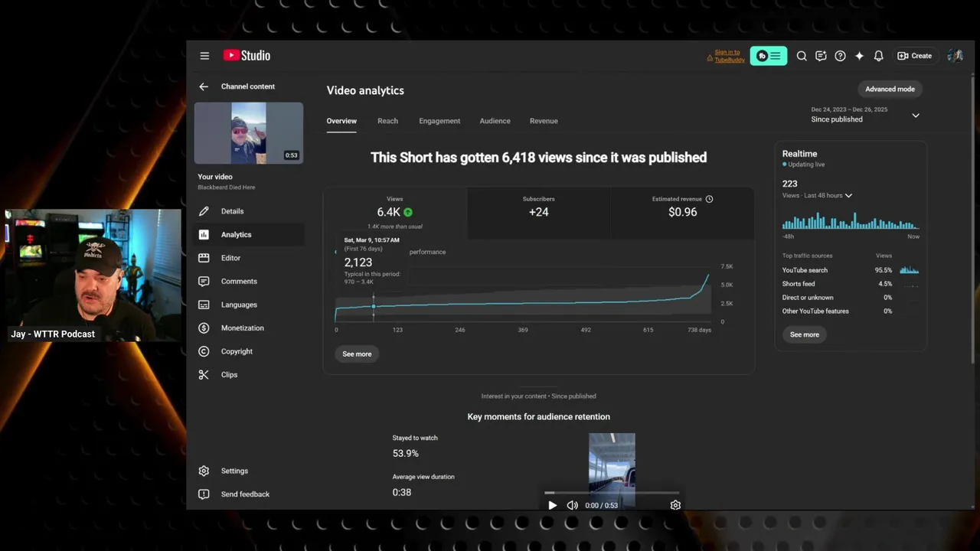The width and height of the screenshot is (980, 551).
Task: Click the 'Blackbeard Died Here' video title
Action: pos(227,187)
